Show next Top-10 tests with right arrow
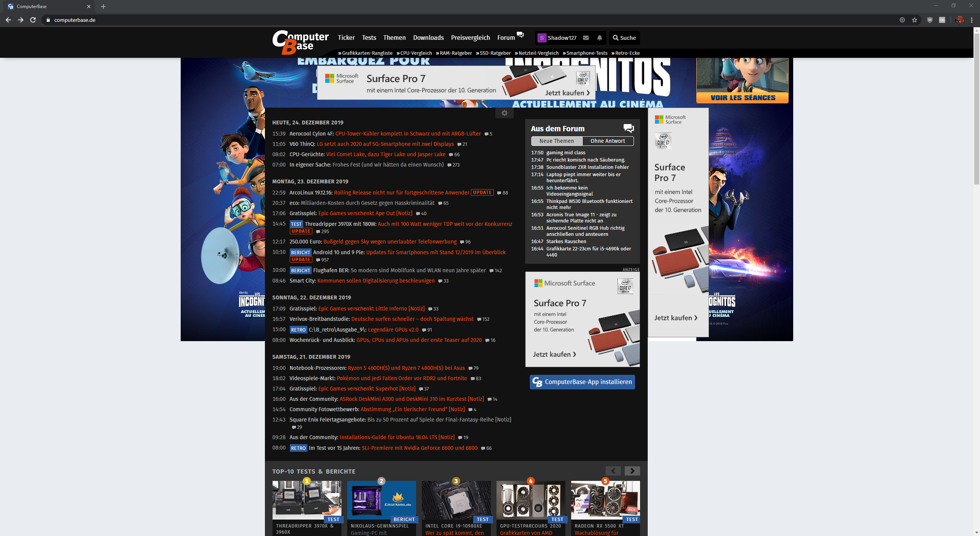The height and width of the screenshot is (536, 980). click(632, 471)
